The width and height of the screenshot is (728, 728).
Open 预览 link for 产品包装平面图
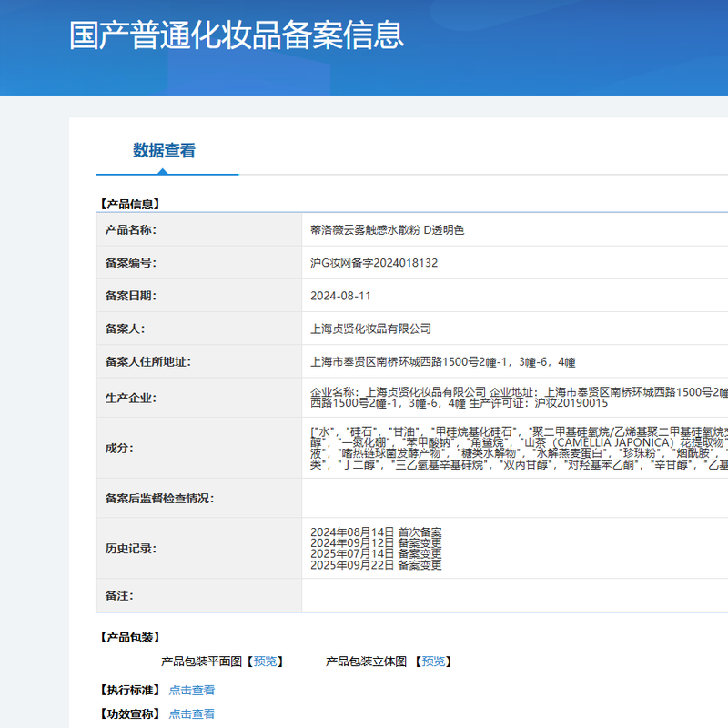point(267,662)
